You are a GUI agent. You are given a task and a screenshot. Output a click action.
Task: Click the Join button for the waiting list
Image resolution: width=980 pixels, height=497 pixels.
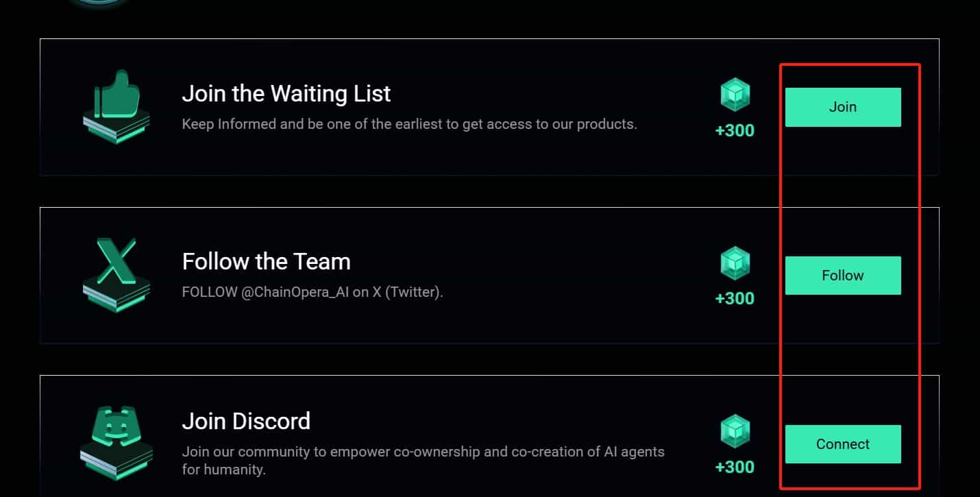coord(843,107)
